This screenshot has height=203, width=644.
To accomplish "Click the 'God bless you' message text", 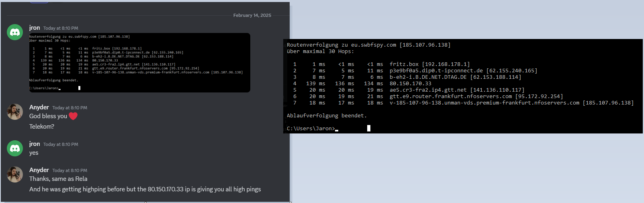I will click(x=48, y=116).
